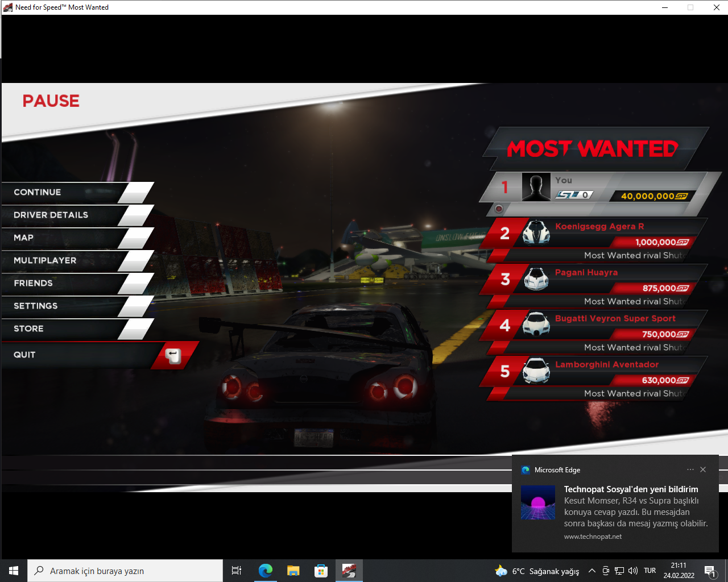Dismiss the Microsoft Edge notification
728x582 pixels.
703,469
